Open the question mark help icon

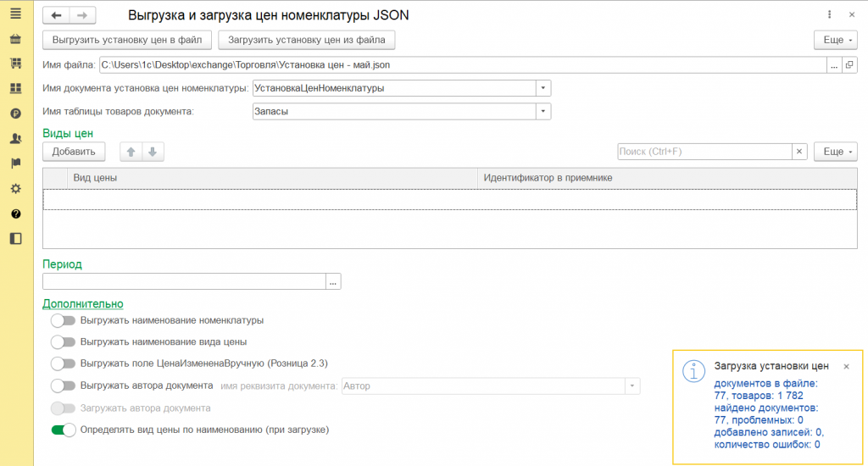click(x=15, y=214)
